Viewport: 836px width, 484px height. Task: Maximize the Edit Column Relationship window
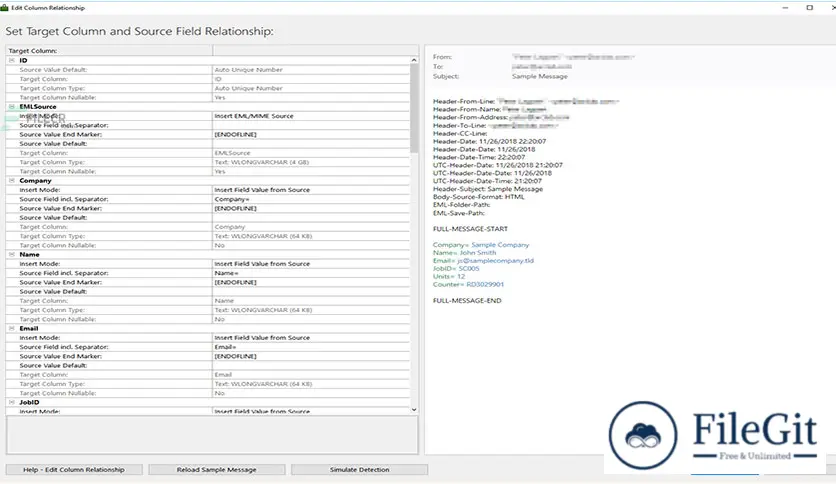tap(809, 7)
